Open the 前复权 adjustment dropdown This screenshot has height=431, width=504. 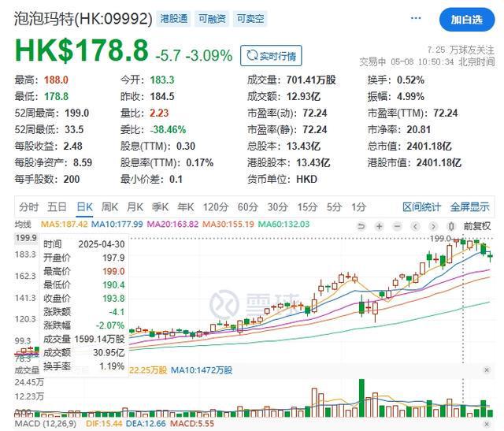(x=477, y=226)
